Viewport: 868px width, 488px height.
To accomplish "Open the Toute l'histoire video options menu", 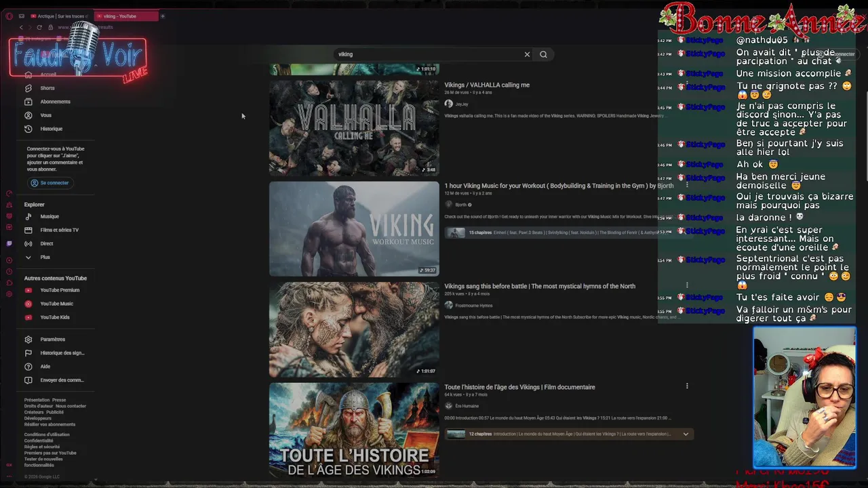I will tap(687, 386).
